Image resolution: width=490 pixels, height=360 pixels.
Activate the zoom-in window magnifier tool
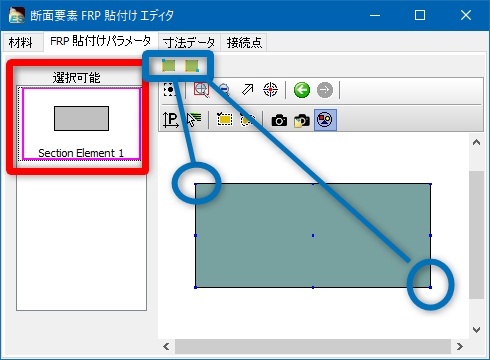pyautogui.click(x=201, y=90)
